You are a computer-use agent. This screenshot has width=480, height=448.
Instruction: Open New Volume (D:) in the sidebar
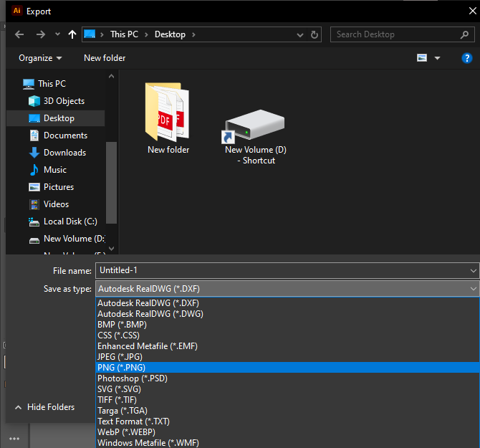point(67,239)
